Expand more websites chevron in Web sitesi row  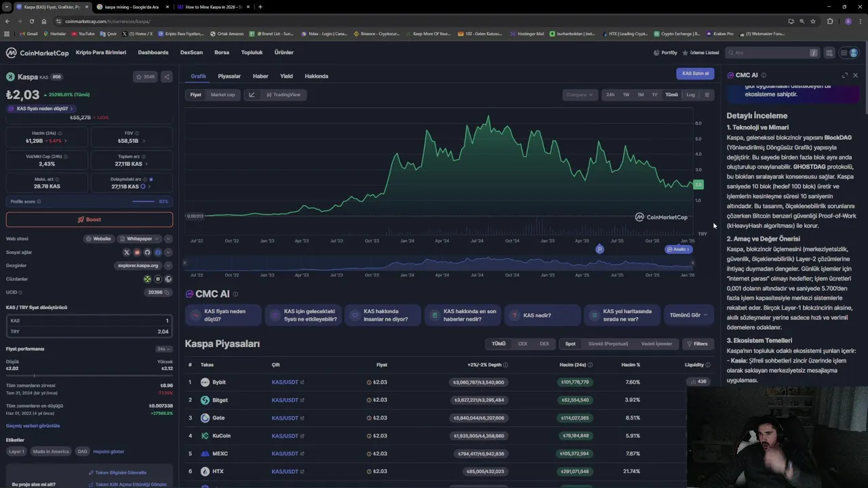[168, 239]
